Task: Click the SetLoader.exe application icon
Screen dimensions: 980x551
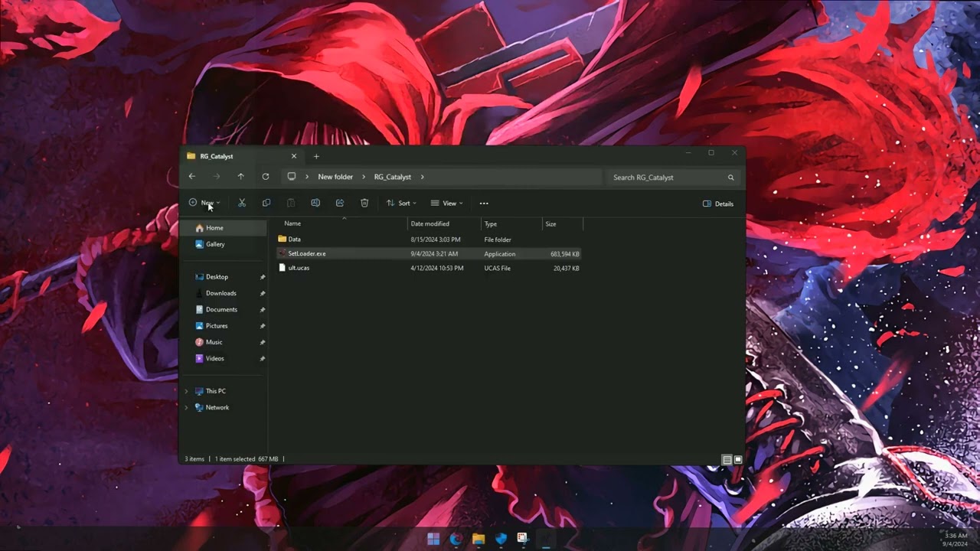Action: (282, 253)
